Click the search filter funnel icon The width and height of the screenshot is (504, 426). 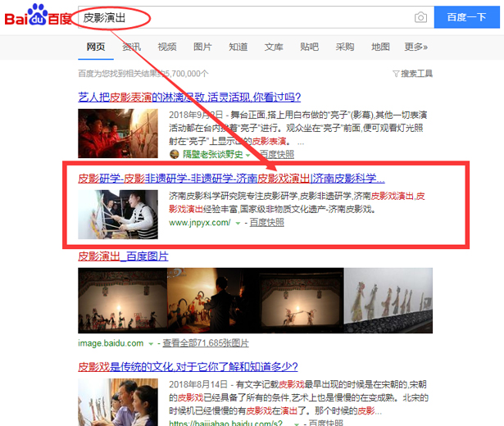pos(396,74)
